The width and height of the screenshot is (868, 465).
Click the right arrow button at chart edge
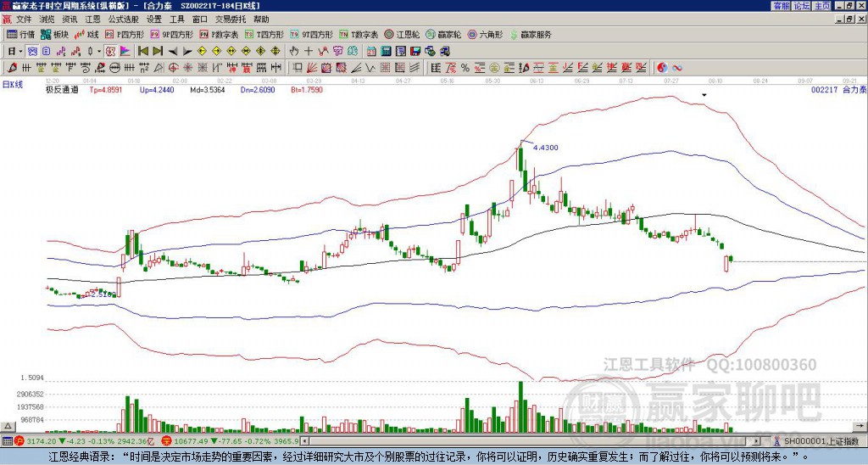point(860,426)
